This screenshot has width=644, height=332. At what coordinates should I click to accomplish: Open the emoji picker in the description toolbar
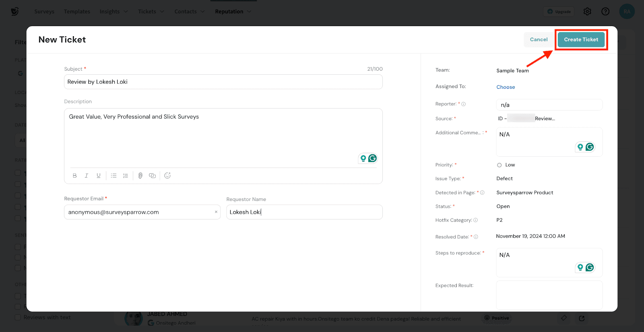[x=167, y=176]
